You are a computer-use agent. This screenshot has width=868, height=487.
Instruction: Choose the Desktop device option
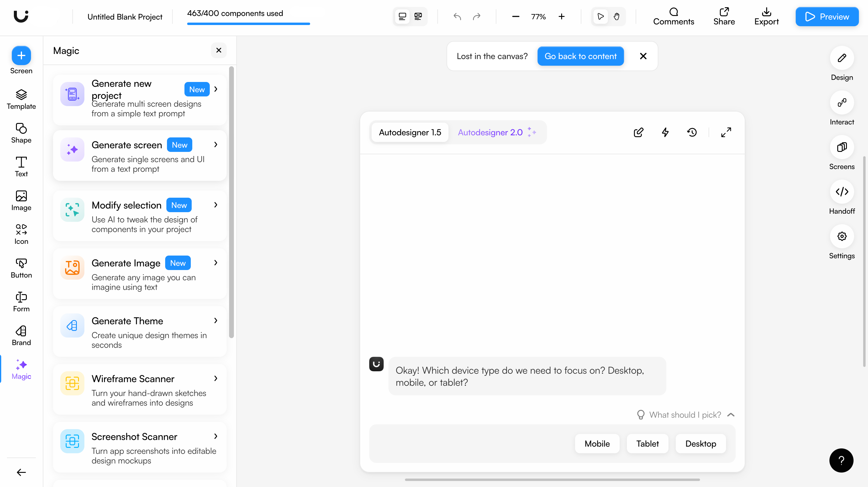click(x=700, y=444)
